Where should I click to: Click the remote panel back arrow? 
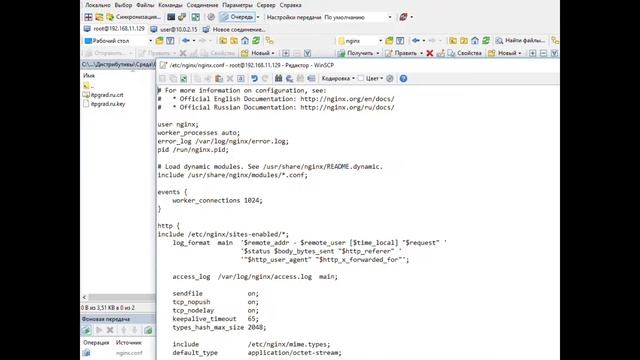tap(416, 41)
